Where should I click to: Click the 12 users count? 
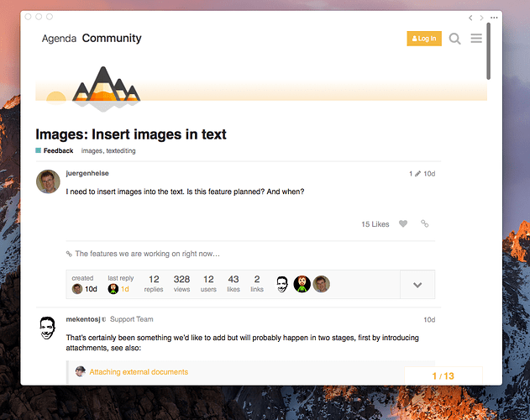pyautogui.click(x=208, y=284)
